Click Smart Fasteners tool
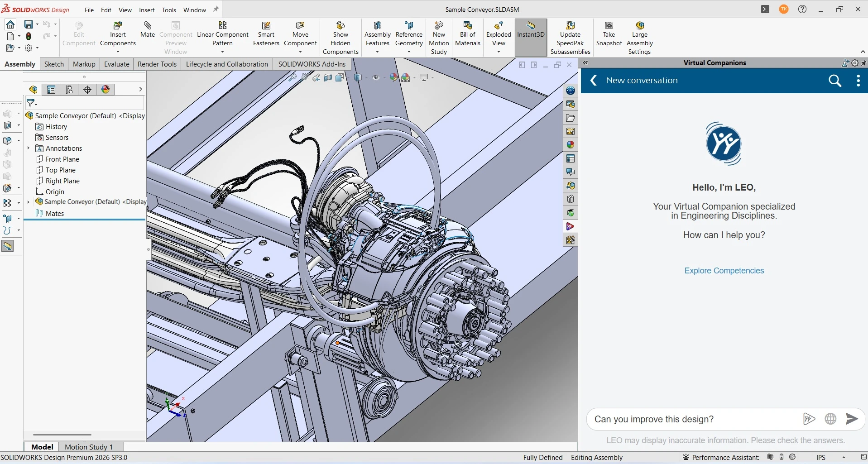Viewport: 868px width, 464px height. pyautogui.click(x=266, y=34)
